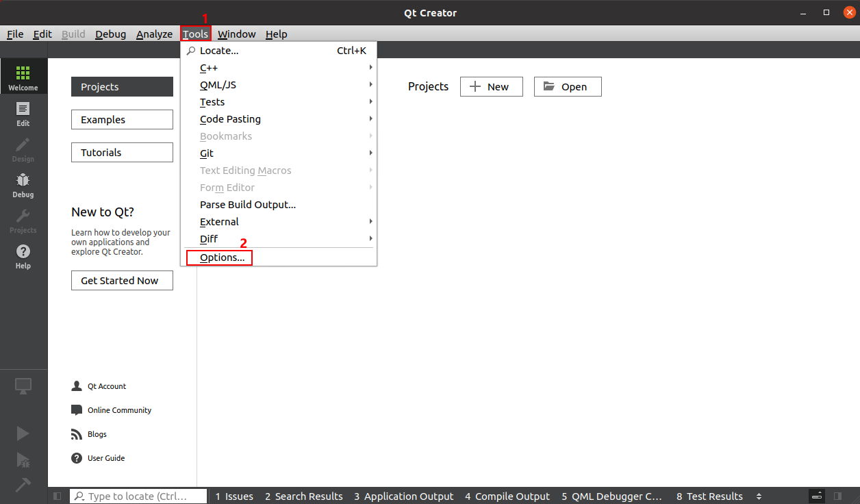Expand the Tests submenu

point(279,102)
